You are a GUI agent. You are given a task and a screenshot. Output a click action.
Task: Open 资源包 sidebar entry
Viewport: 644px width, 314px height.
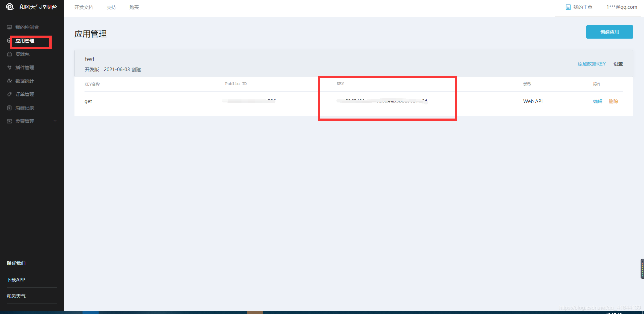22,54
